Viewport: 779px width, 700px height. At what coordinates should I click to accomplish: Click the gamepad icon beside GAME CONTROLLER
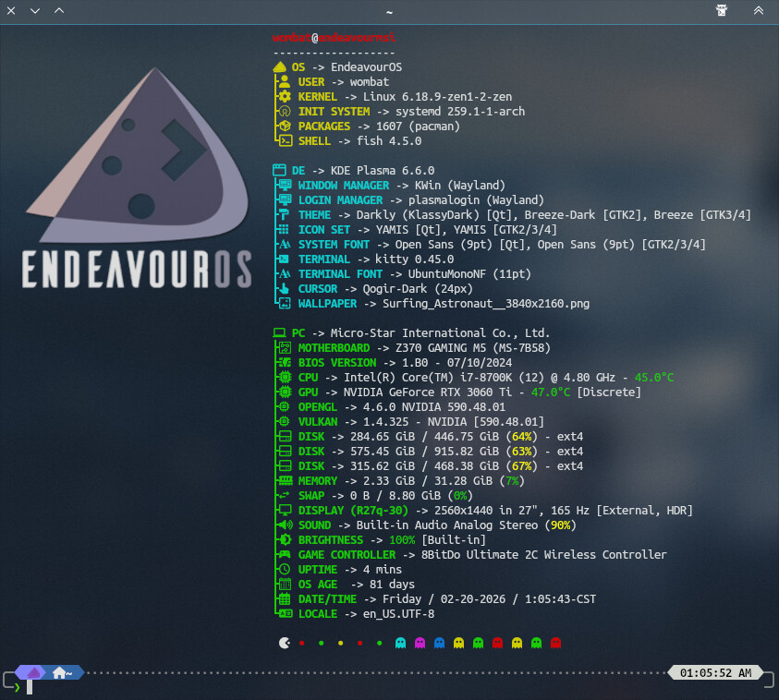285,555
